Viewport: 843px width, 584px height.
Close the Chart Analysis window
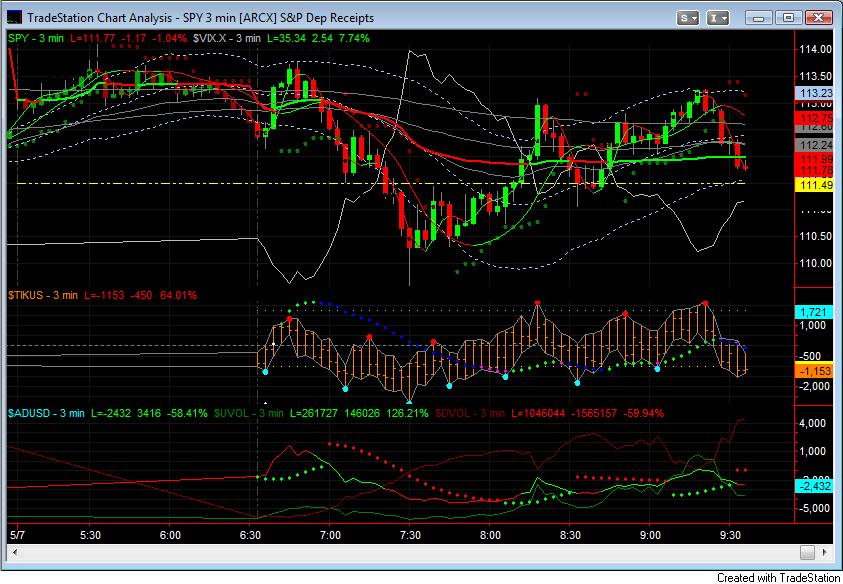(x=818, y=18)
